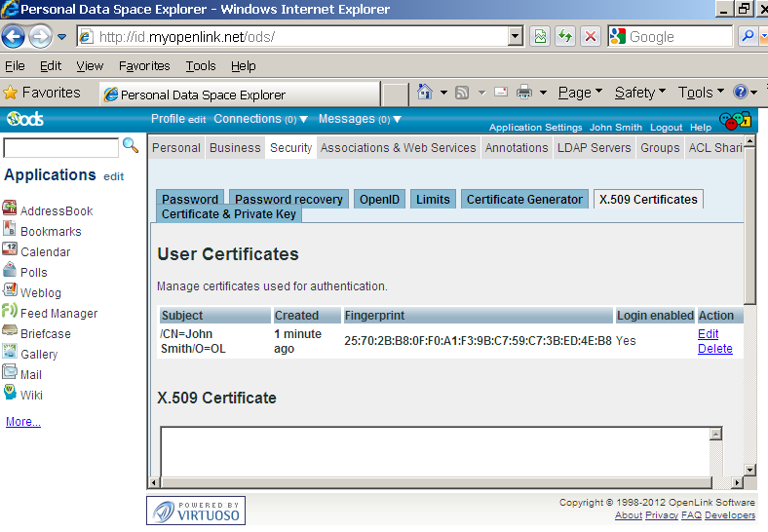Click the sidebar search magnifier icon

click(x=131, y=146)
